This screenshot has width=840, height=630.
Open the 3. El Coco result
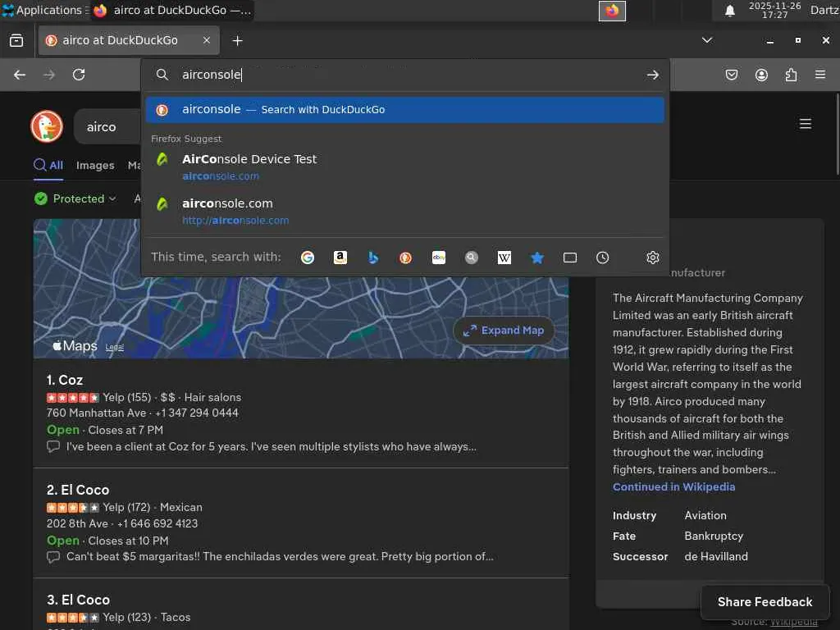[78, 600]
